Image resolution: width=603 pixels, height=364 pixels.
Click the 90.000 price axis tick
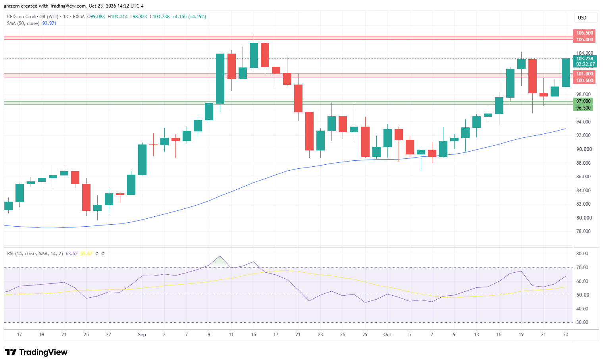[584, 149]
